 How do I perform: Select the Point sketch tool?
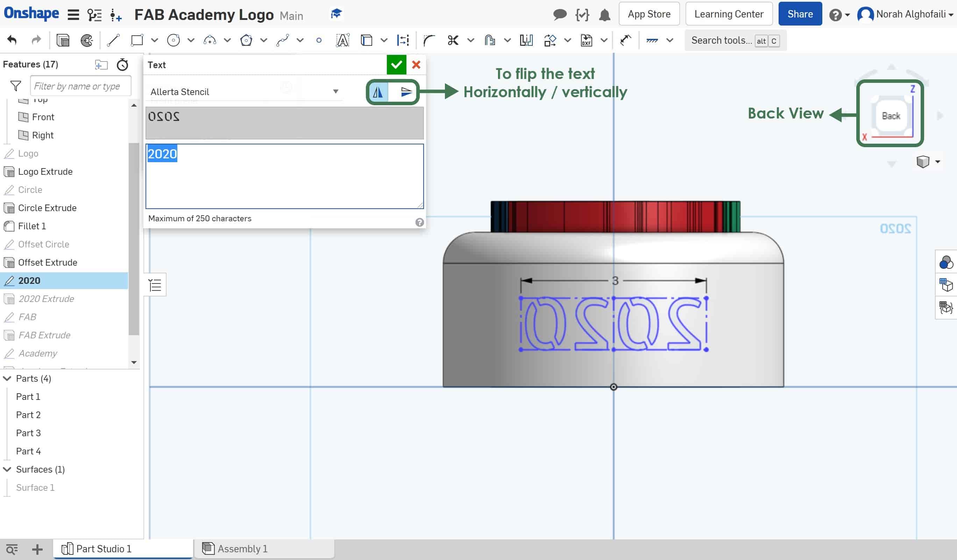(x=319, y=40)
